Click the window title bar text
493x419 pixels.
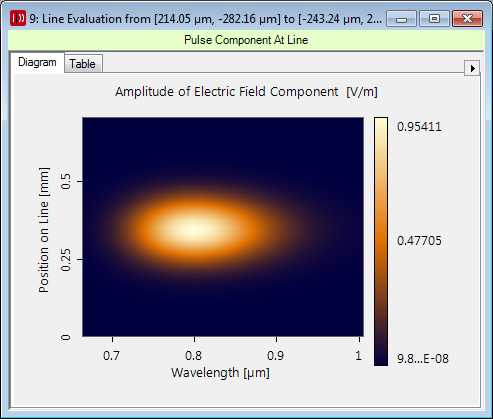(x=205, y=19)
